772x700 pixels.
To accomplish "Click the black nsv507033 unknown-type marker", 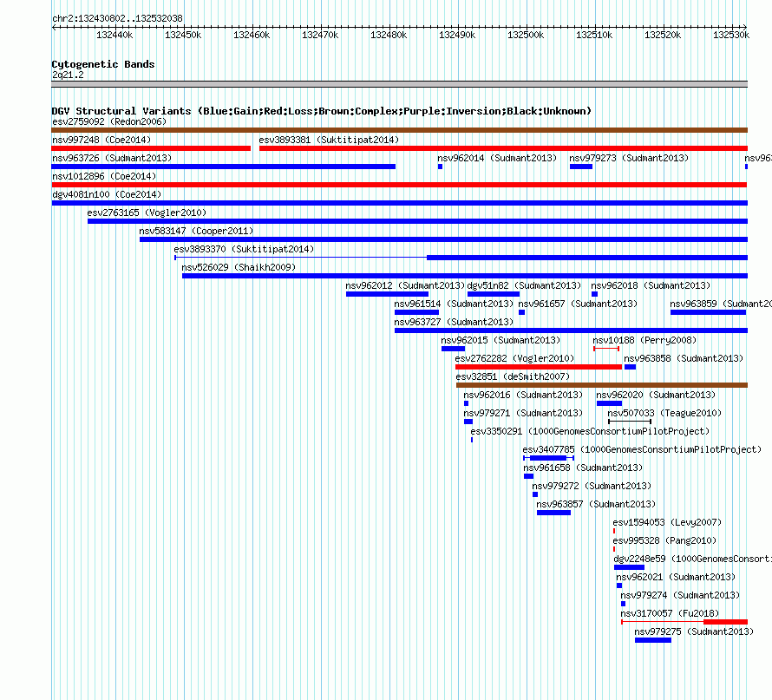I will tap(630, 422).
